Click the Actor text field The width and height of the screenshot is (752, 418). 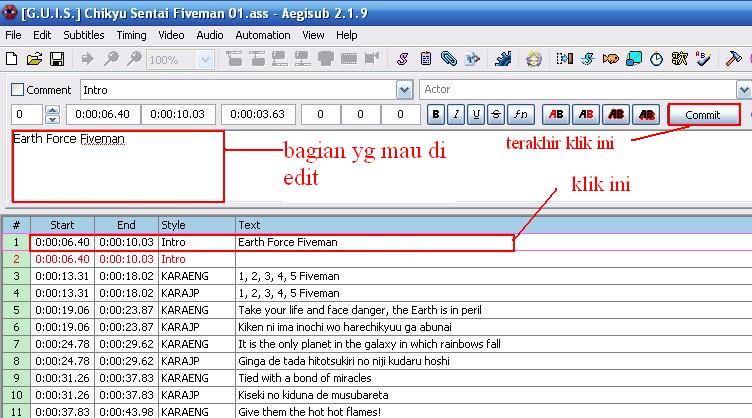pyautogui.click(x=578, y=90)
